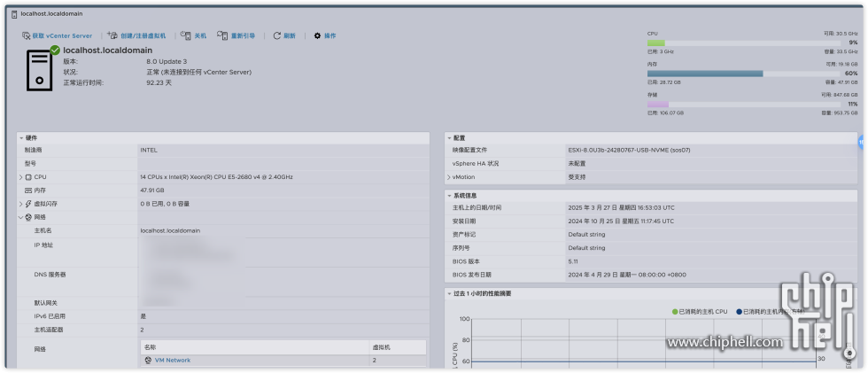Toggle the blue 已消耗的主机内存 legend dot
Viewport: 868px width, 373px height.
coord(739,312)
